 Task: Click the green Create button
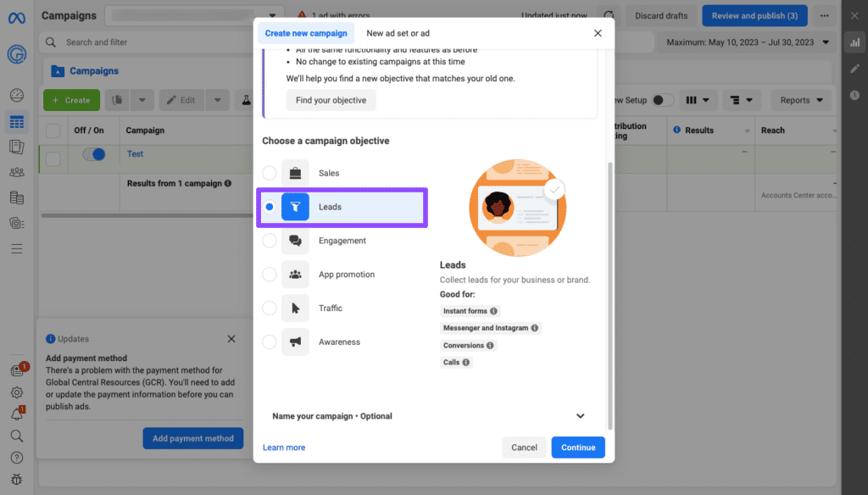click(x=71, y=100)
